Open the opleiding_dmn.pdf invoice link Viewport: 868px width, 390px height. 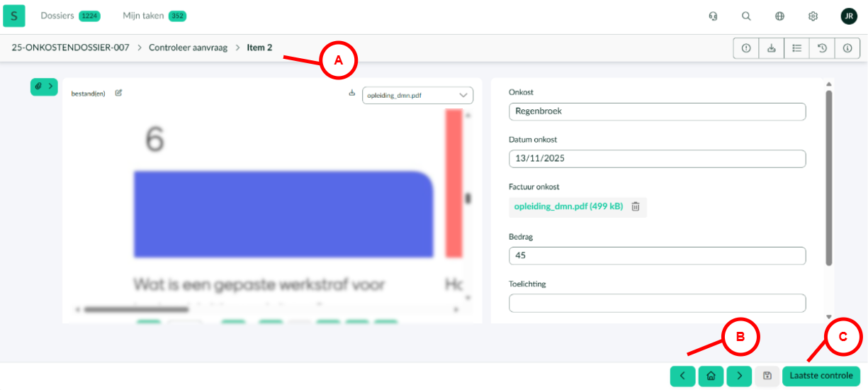568,206
